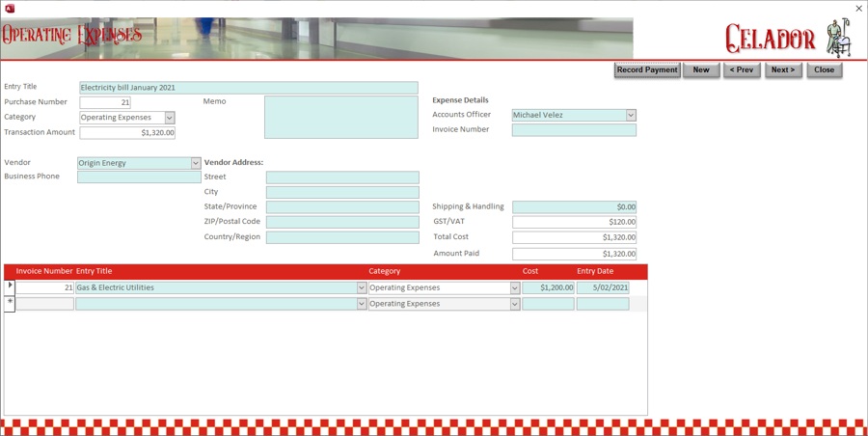Expand the top Category dropdown arrow

click(170, 118)
